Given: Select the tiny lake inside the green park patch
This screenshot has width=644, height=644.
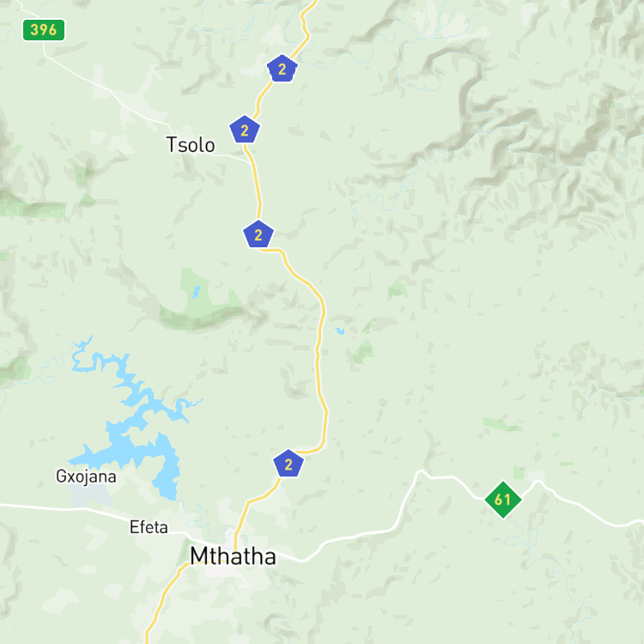Looking at the screenshot, I should tap(197, 292).
